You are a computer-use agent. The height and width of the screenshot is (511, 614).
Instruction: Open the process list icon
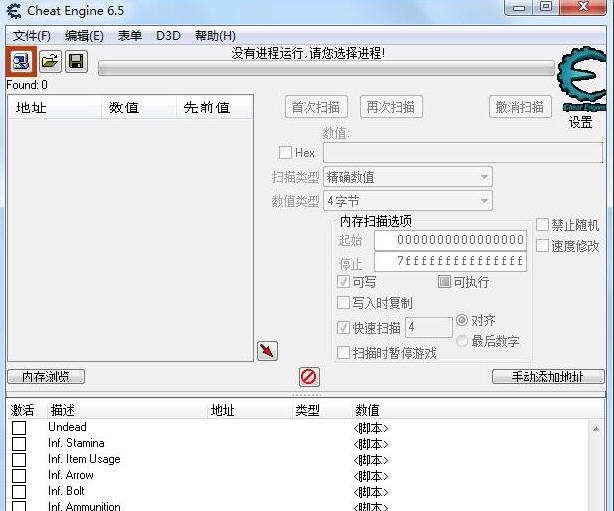pos(21,61)
